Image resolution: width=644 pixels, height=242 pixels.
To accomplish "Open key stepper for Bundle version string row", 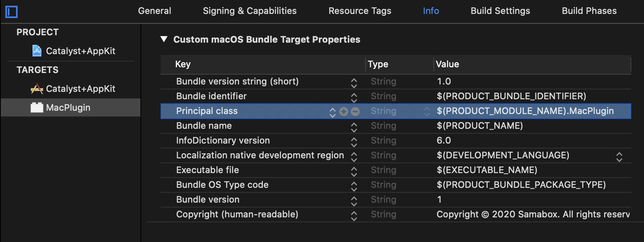I will click(354, 82).
